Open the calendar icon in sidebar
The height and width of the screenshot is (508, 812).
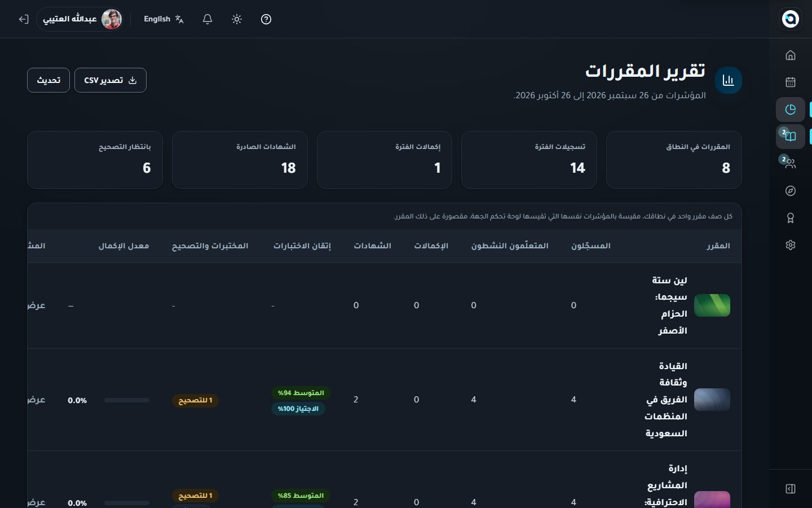pyautogui.click(x=791, y=82)
